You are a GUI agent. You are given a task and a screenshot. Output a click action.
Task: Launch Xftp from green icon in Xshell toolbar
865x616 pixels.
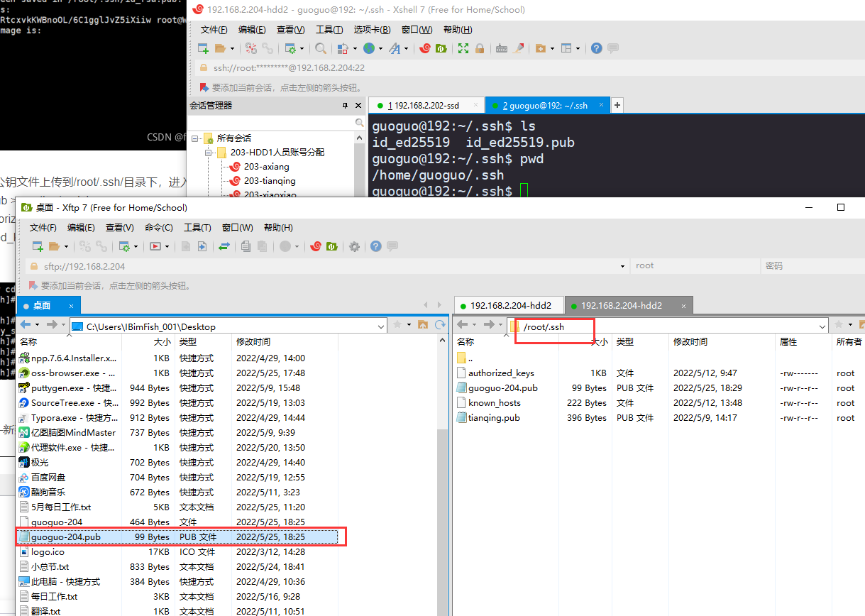[441, 48]
